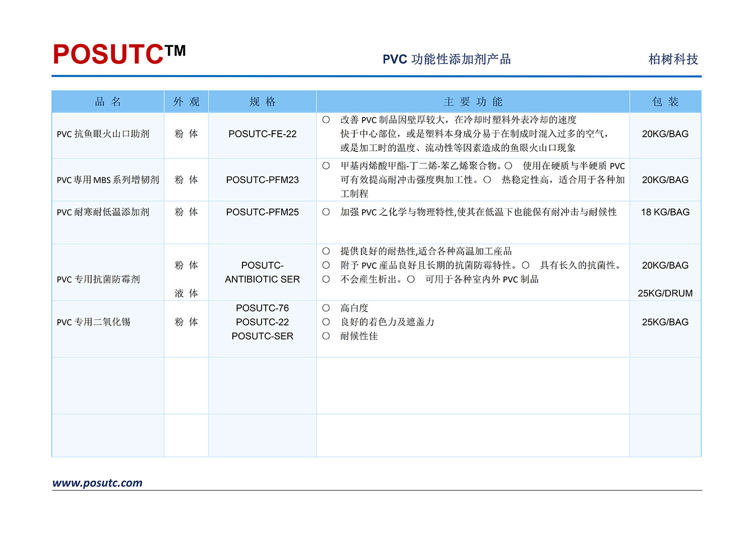Click the POSUTC-76 specification text
The image size is (756, 535).
tap(263, 308)
